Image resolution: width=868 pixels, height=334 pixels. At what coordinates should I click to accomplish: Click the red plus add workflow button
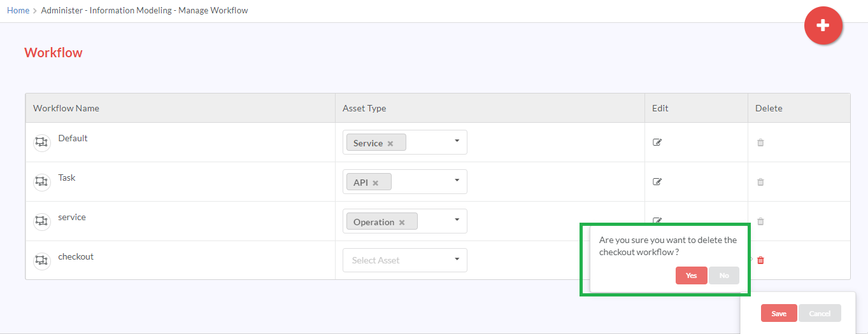(823, 25)
